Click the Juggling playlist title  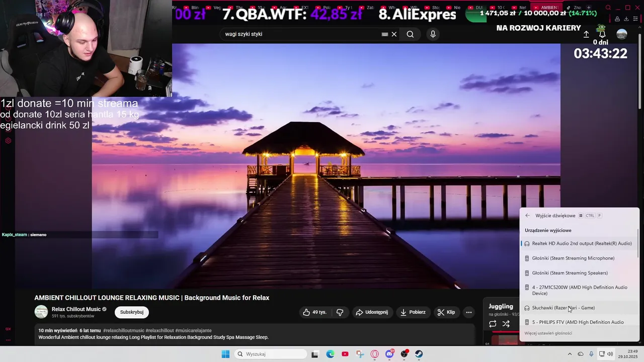[501, 306]
